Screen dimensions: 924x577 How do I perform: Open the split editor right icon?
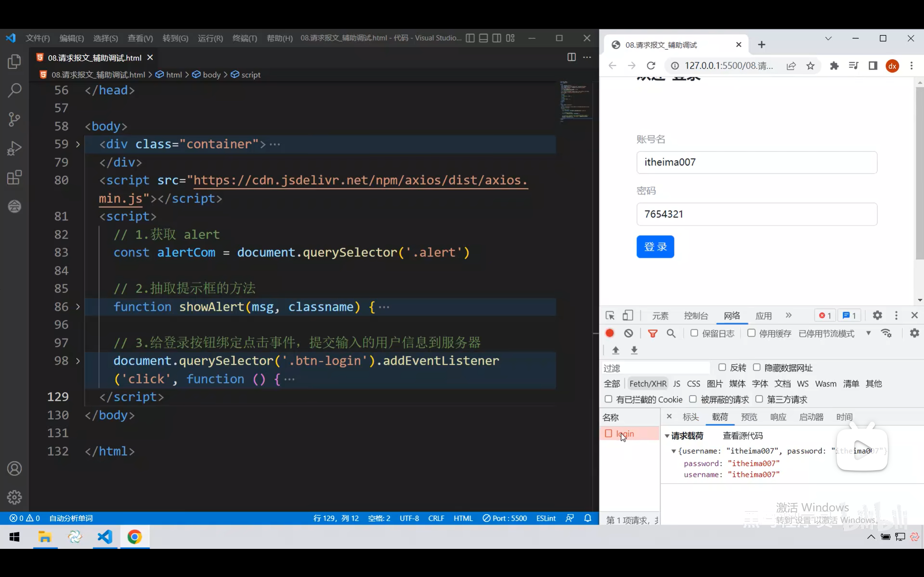pos(571,57)
